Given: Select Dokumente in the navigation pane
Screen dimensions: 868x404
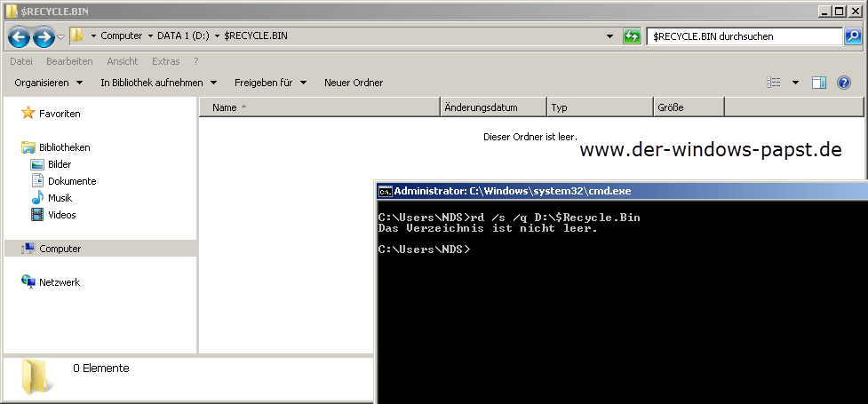Looking at the screenshot, I should [71, 181].
